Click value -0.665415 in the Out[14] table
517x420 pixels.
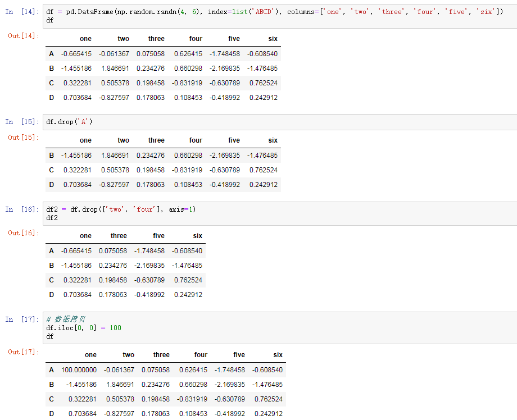(76, 54)
